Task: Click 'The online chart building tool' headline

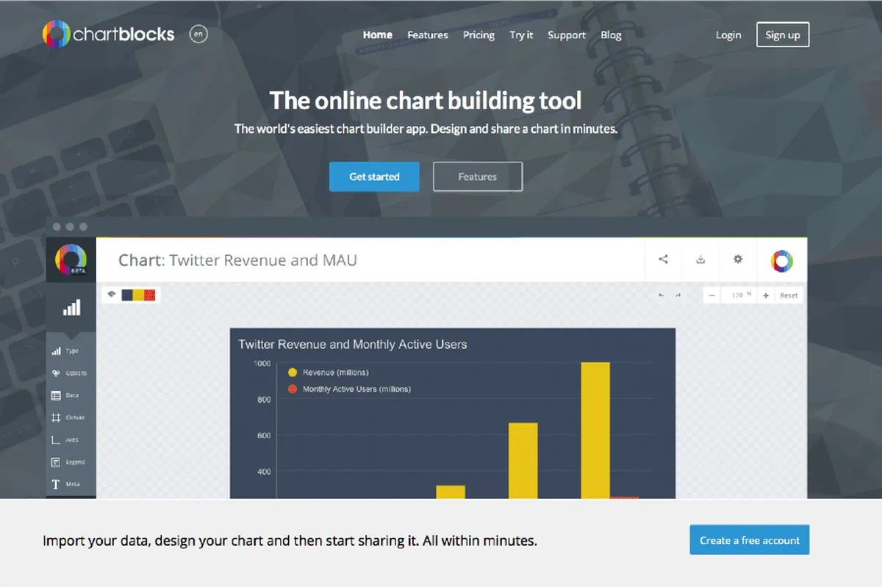Action: (426, 100)
